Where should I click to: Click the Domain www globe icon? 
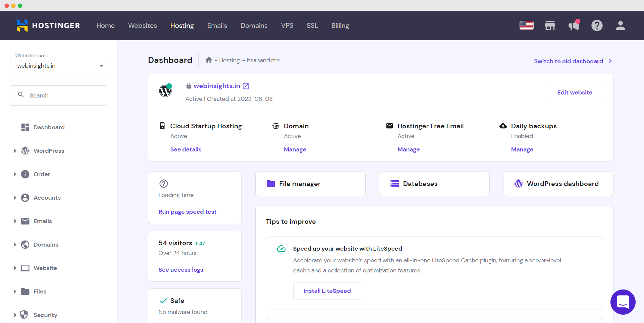(276, 126)
